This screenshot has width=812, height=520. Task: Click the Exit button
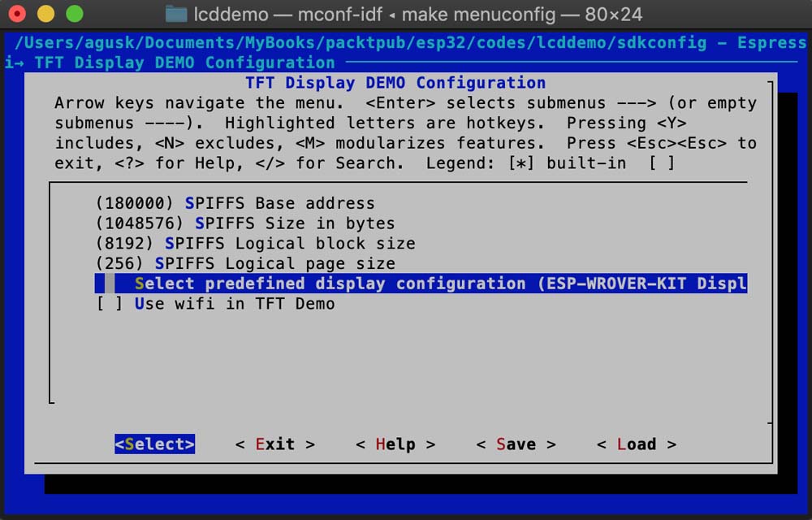click(x=275, y=444)
